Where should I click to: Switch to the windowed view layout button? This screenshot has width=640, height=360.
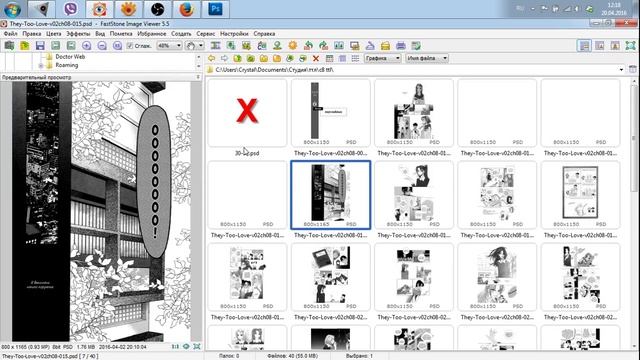(x=600, y=46)
